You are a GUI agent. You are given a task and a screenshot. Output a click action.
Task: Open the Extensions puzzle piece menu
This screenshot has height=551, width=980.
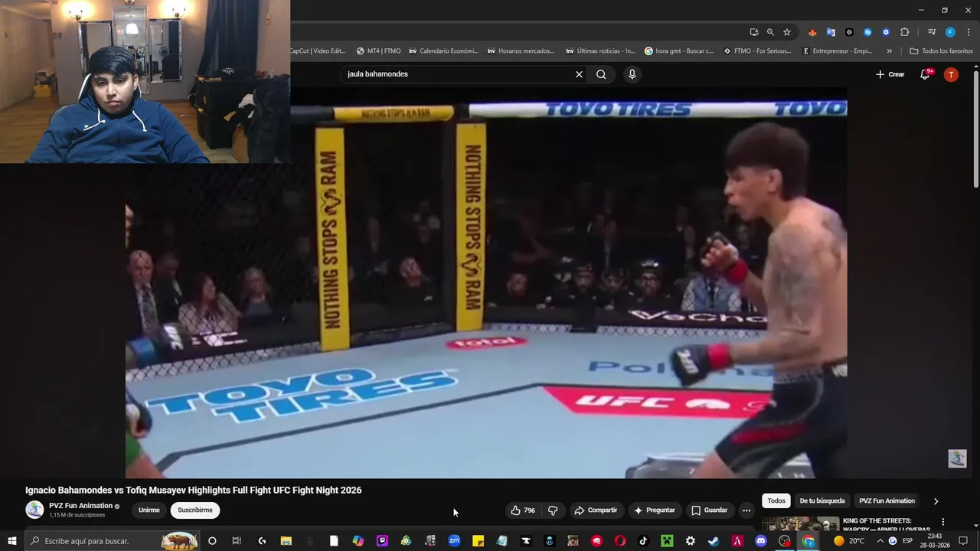click(x=904, y=32)
